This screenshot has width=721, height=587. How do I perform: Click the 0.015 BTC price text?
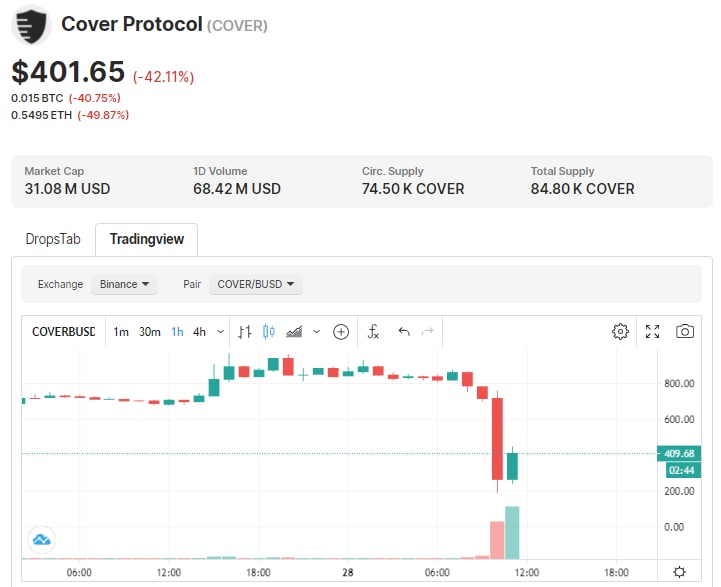coord(37,98)
